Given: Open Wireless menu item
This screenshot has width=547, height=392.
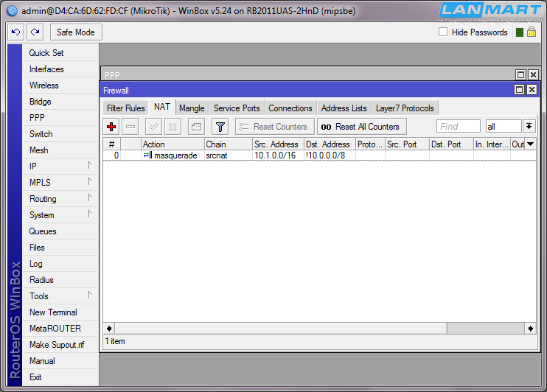Looking at the screenshot, I should (60, 85).
